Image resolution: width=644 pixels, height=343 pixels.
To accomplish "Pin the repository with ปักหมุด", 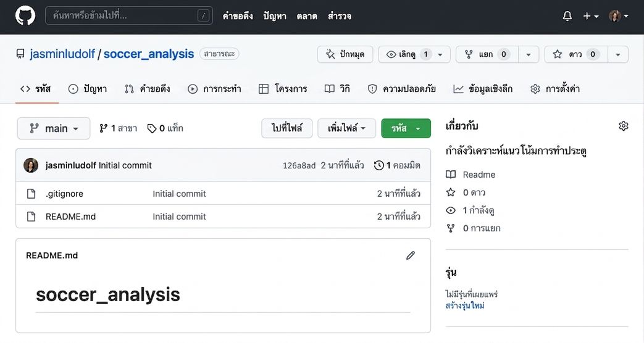I will [345, 54].
